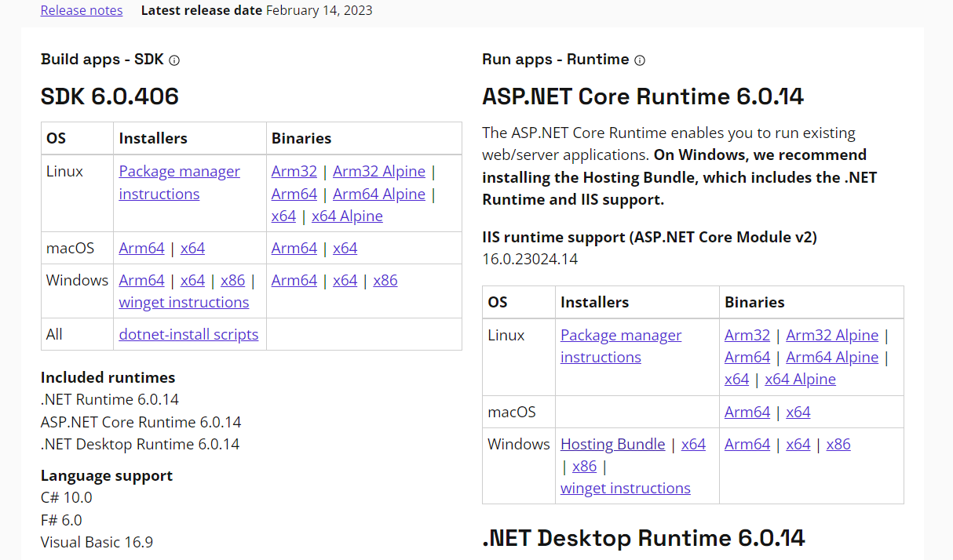Download the Windows Arm64 SDK binary
This screenshot has width=953, height=560.
coord(294,279)
